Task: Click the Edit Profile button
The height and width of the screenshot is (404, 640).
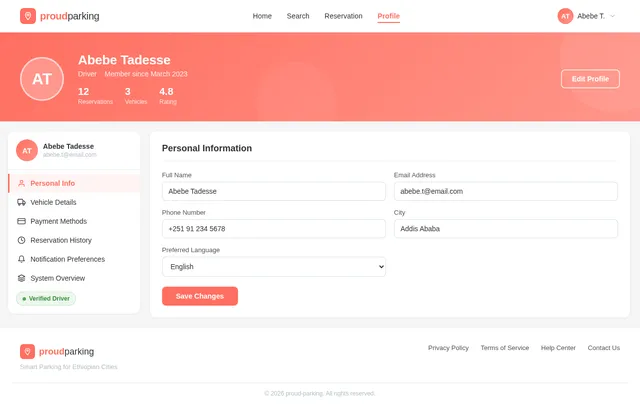Action: (x=590, y=79)
